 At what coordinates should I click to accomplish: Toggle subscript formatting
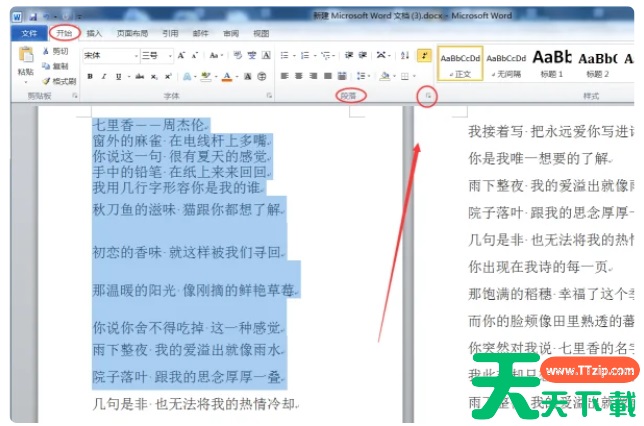click(154, 76)
